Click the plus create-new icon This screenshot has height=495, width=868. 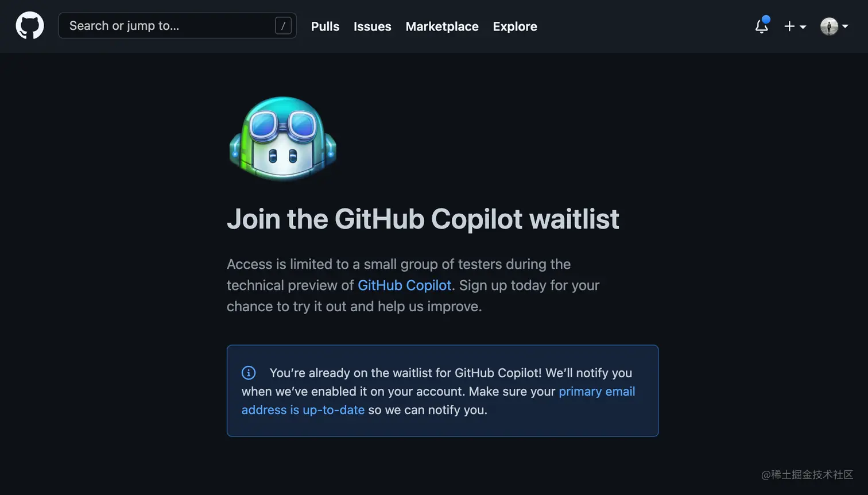(789, 26)
